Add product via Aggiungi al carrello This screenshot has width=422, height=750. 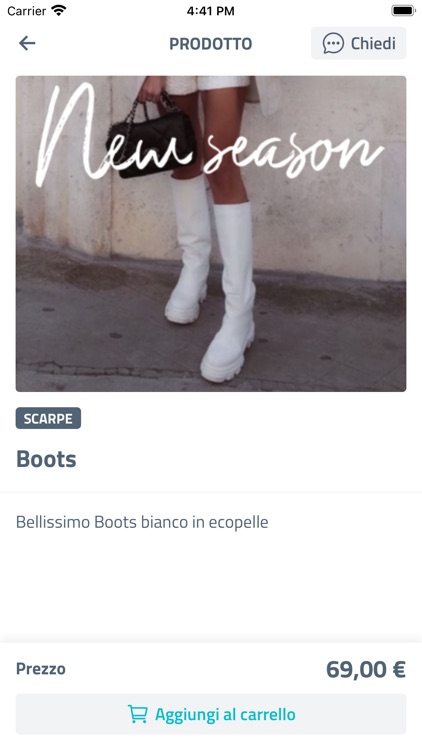(211, 714)
